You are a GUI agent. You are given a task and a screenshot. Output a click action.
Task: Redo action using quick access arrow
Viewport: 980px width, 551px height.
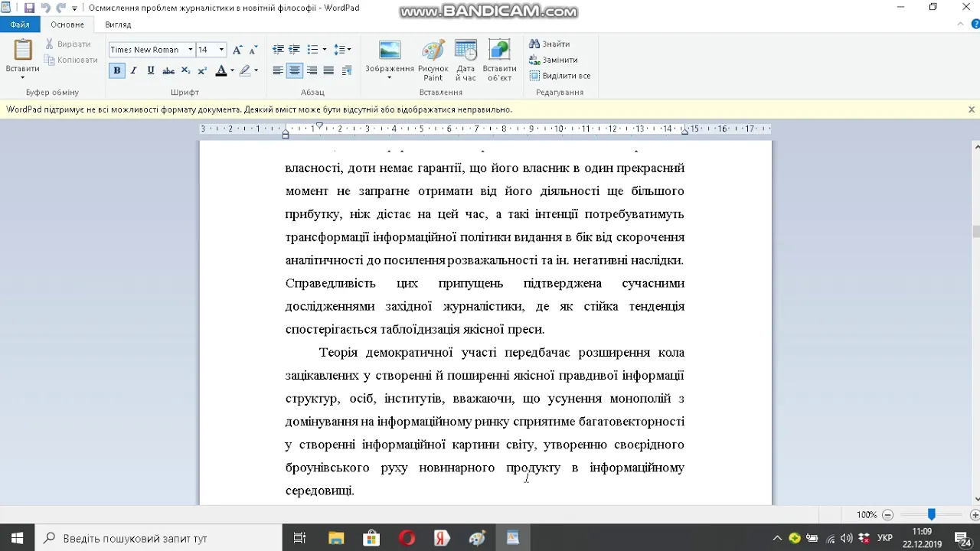coord(61,8)
